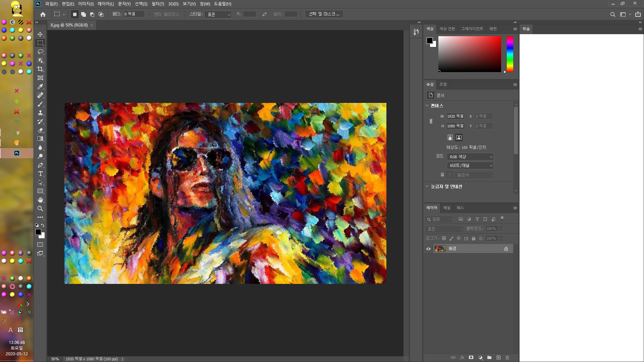Toggle the width-height link chain icon
The image size is (644, 362).
pyautogui.click(x=431, y=121)
